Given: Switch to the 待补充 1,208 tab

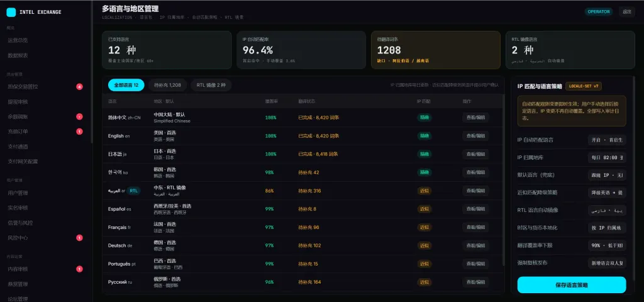Looking at the screenshot, I should pos(167,85).
